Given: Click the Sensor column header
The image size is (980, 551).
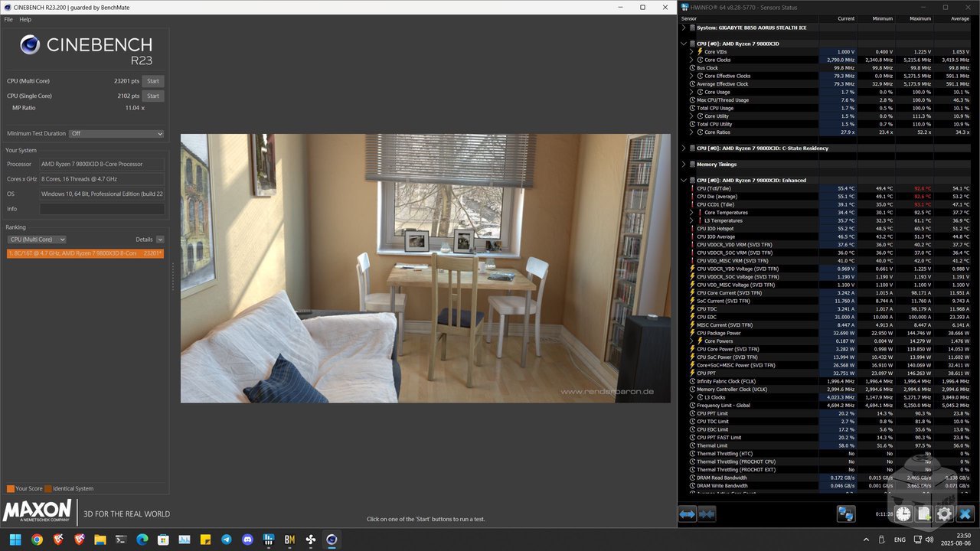Looking at the screenshot, I should pos(748,18).
